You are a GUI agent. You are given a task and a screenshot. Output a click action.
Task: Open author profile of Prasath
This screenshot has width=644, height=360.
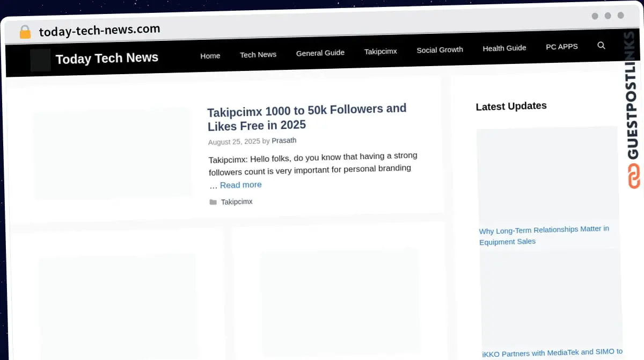[x=284, y=140]
